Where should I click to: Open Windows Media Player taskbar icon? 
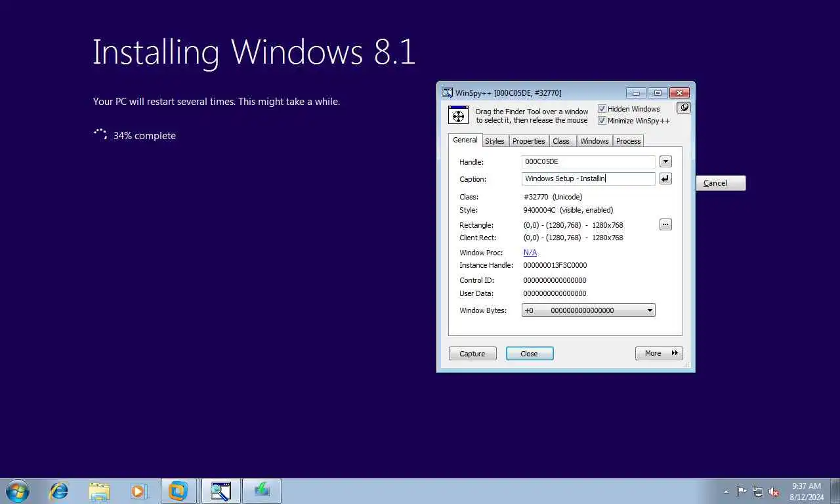(138, 491)
